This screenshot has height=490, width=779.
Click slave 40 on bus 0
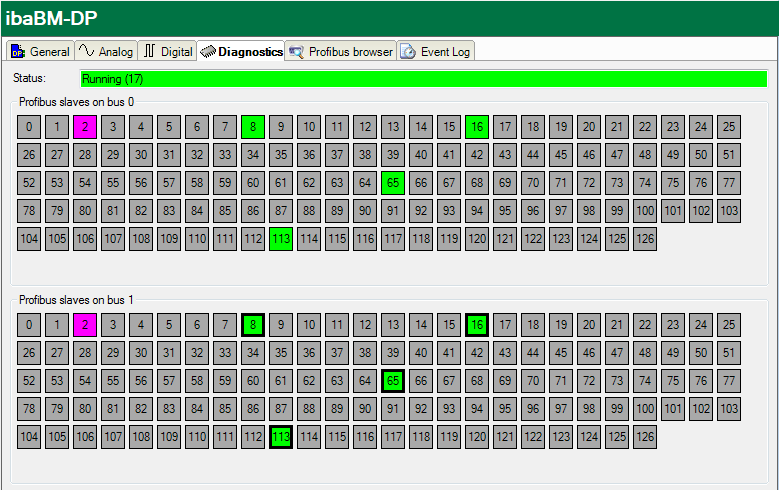(x=421, y=155)
